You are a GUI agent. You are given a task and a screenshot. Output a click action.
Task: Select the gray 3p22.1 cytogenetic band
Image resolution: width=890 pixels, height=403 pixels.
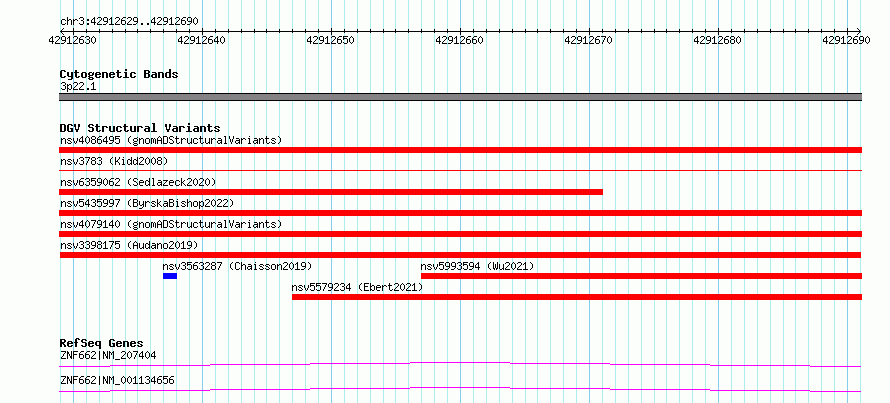tap(460, 97)
